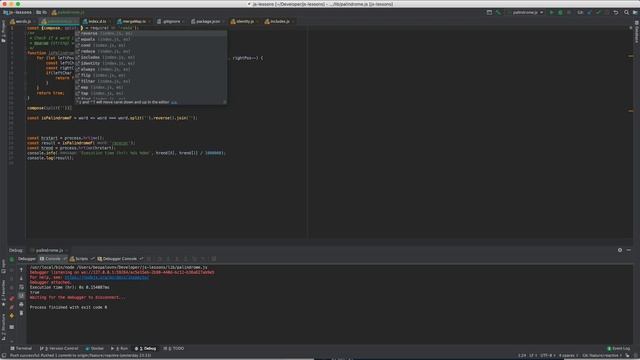Viewport: 640px width, 360px height.
Task: Click the Project Structure window icon in toolbar
Action: pyautogui.click(x=489, y=13)
